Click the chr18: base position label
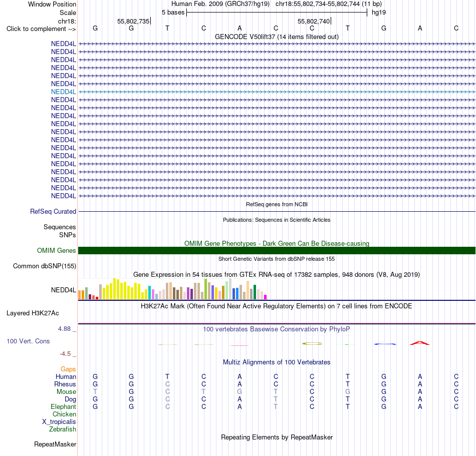476x456 pixels. click(67, 21)
